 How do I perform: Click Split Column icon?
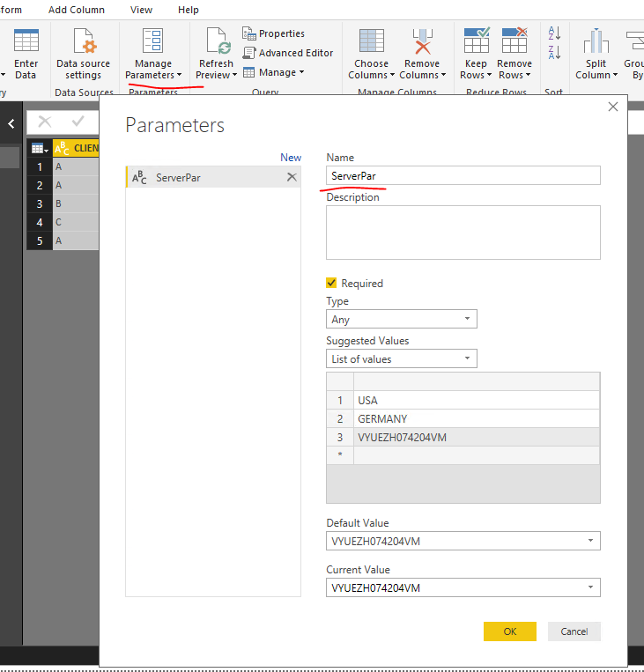coord(596,41)
